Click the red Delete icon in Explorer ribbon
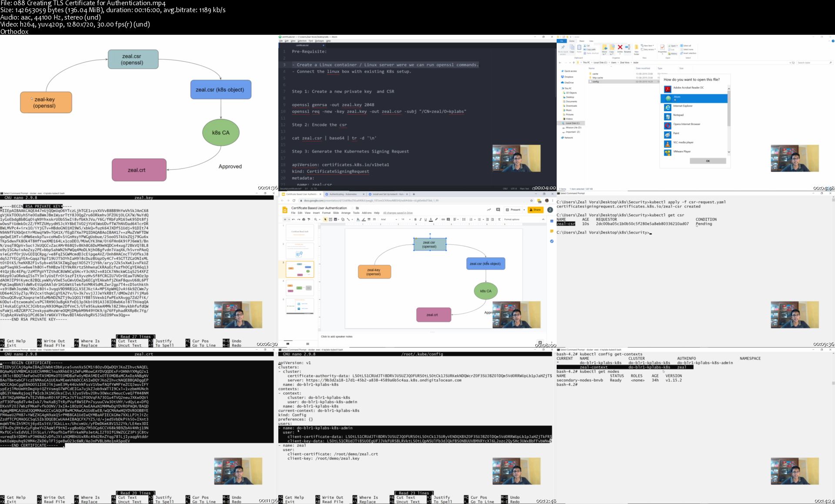The image size is (835, 504). click(x=620, y=47)
